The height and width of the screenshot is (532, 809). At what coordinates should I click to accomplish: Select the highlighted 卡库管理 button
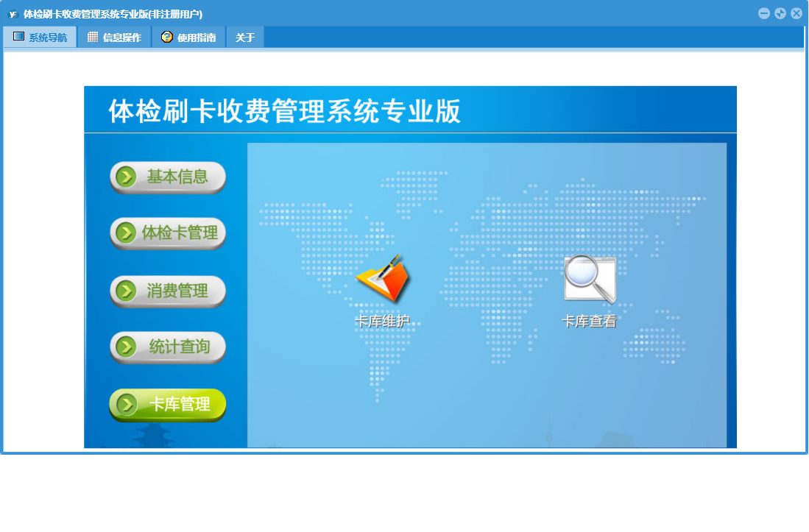point(168,405)
